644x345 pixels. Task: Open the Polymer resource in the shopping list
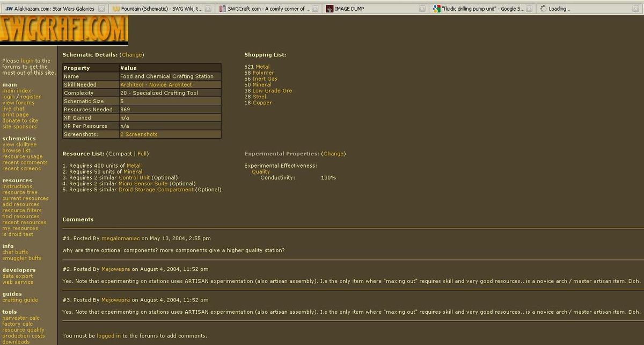[263, 73]
